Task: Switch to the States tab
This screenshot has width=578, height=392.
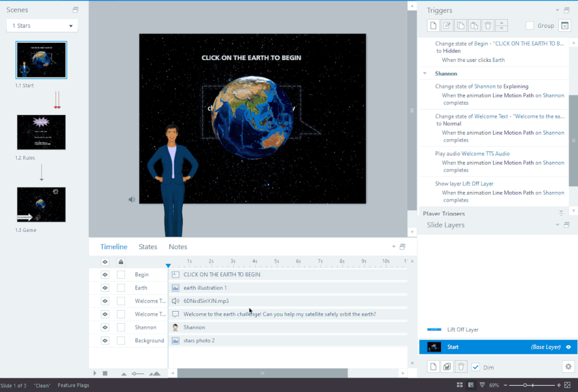Action: pos(148,247)
